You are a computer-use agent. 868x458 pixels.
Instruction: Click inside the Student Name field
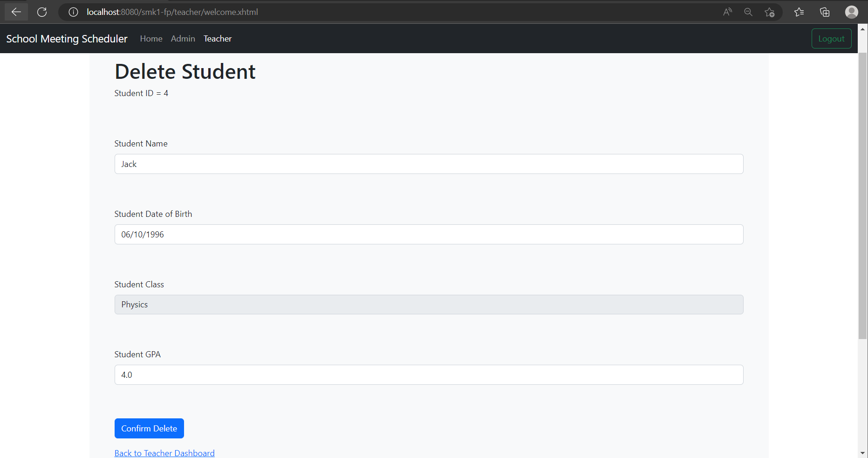pos(429,164)
